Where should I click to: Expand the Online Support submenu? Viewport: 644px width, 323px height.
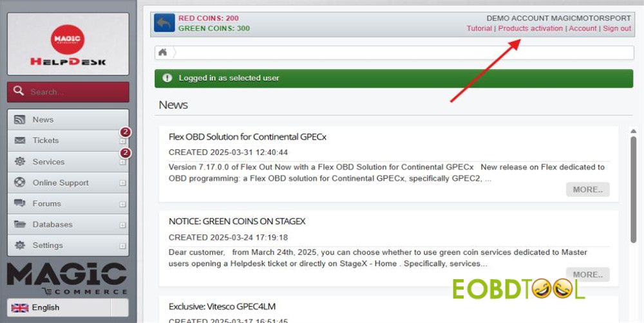pos(122,183)
